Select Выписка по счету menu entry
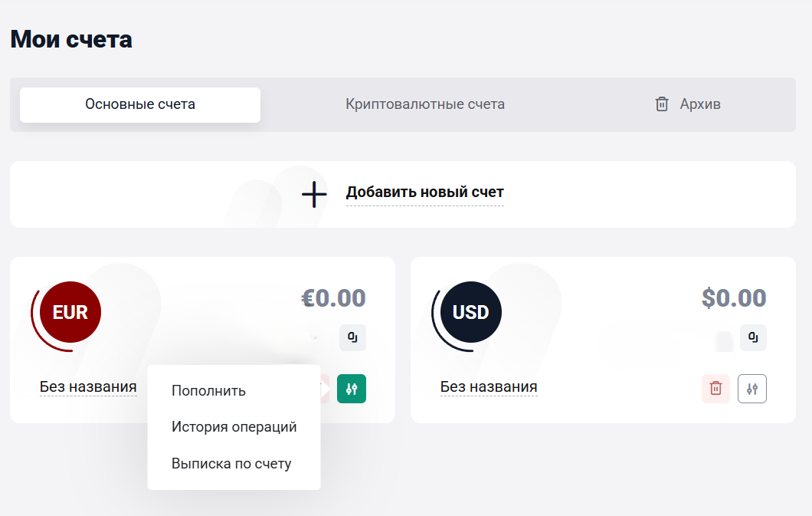 point(231,464)
